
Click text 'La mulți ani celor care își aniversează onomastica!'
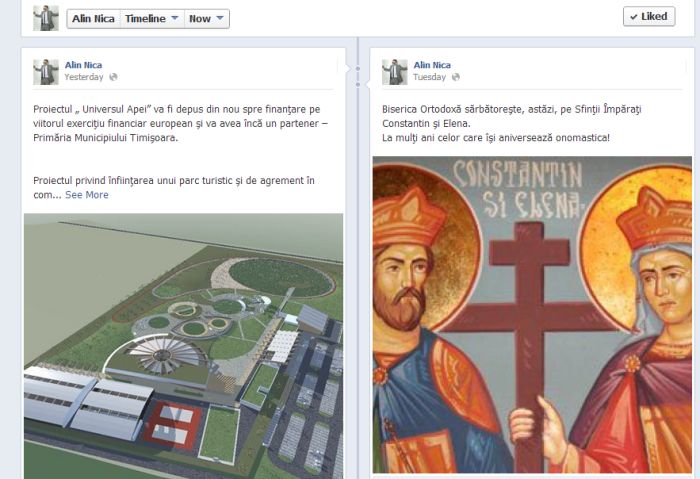click(x=496, y=138)
